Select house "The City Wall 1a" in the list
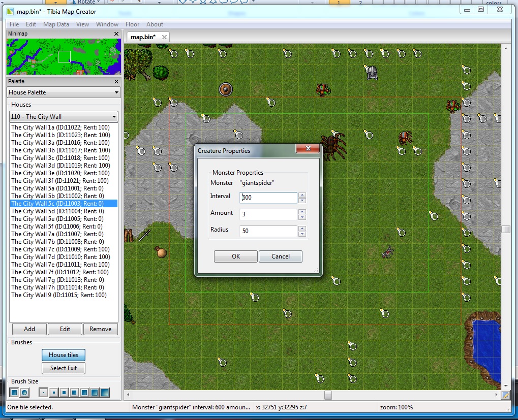 [64, 127]
